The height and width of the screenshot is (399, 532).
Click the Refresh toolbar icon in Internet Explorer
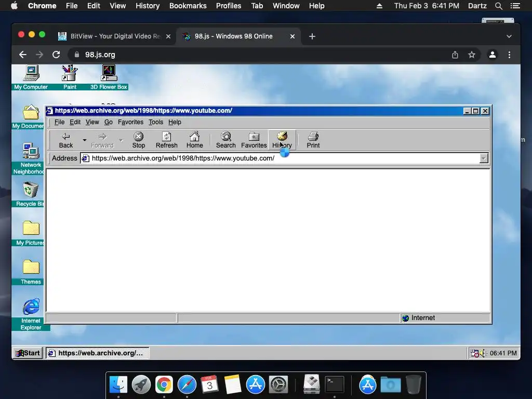tap(167, 140)
